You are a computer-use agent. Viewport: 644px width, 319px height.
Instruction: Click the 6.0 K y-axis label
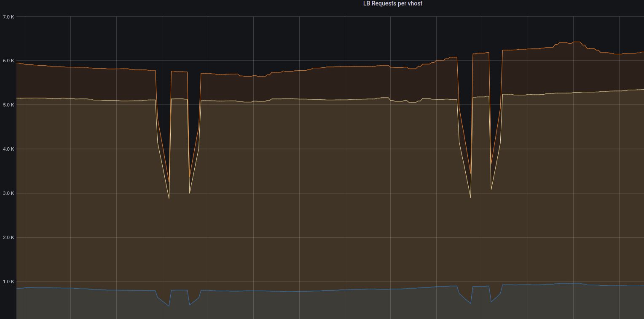[x=8, y=61]
